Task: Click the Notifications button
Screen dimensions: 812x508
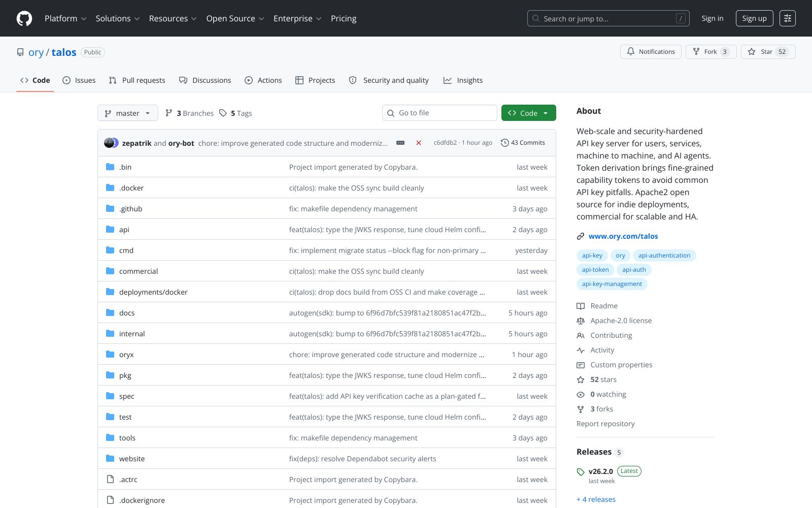Action: coord(651,52)
